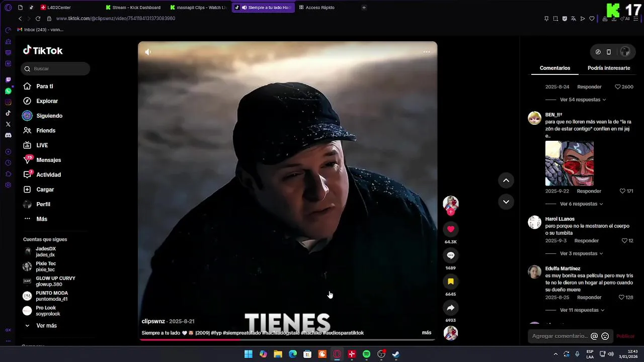The width and height of the screenshot is (644, 362).
Task: Follow clipswnz via the red plus badge
Action: point(450,212)
